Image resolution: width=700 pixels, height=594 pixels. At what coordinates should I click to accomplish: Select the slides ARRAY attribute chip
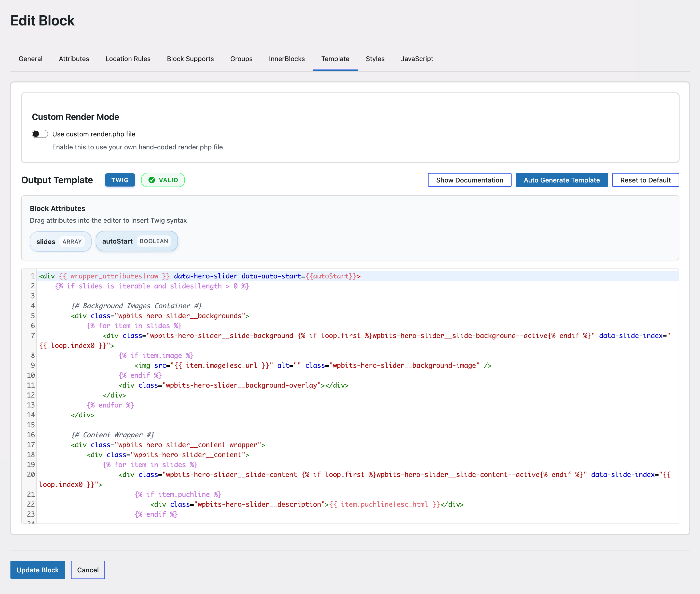click(x=61, y=242)
